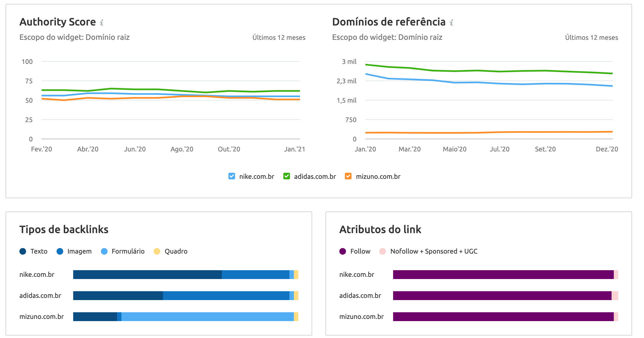The width and height of the screenshot is (644, 338).
Task: Click the Follow legend color dot
Action: tap(343, 251)
